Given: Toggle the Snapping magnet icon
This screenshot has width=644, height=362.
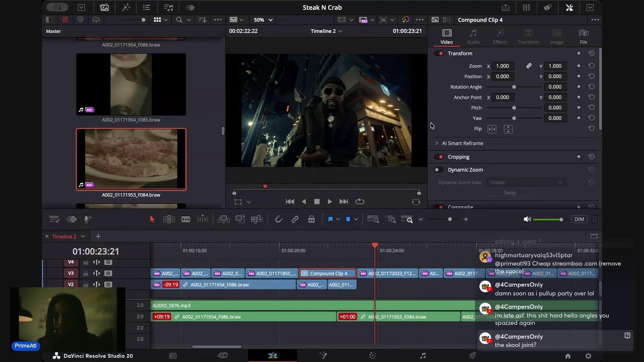Looking at the screenshot, I should click(x=279, y=219).
